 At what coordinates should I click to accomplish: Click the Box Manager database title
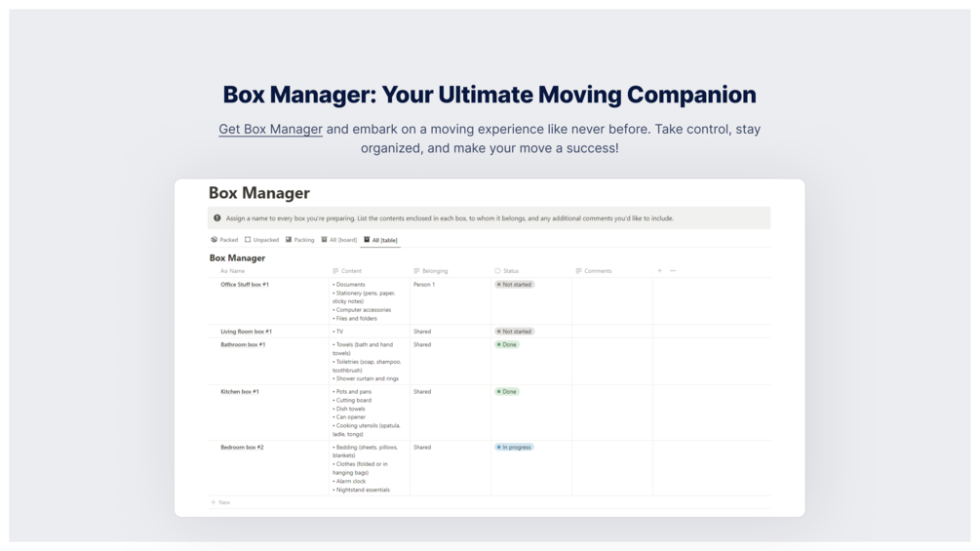(x=237, y=258)
